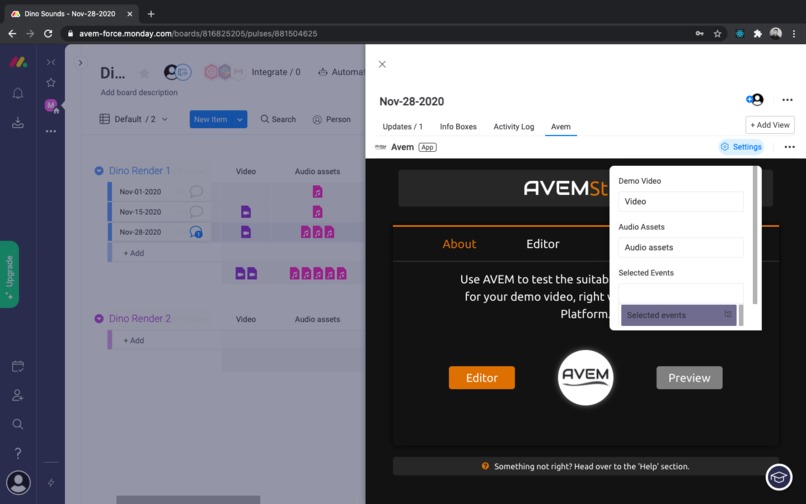Open Integrate / 0 link

276,72
